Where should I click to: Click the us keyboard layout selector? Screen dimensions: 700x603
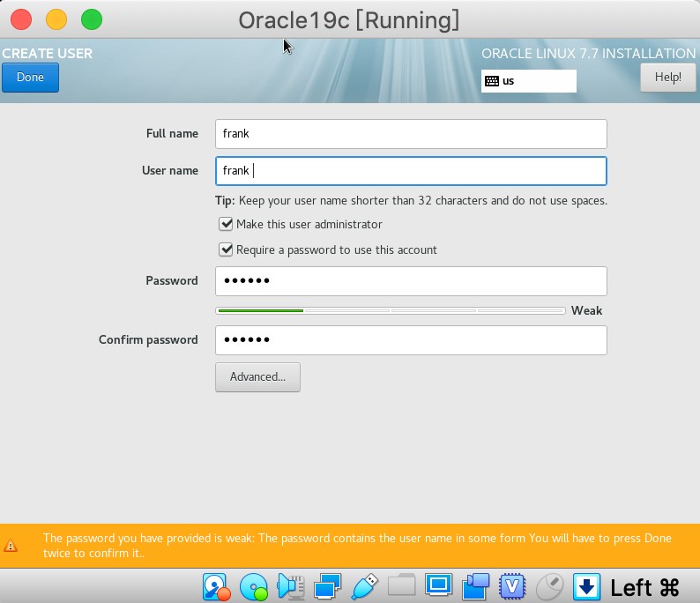pyautogui.click(x=529, y=81)
